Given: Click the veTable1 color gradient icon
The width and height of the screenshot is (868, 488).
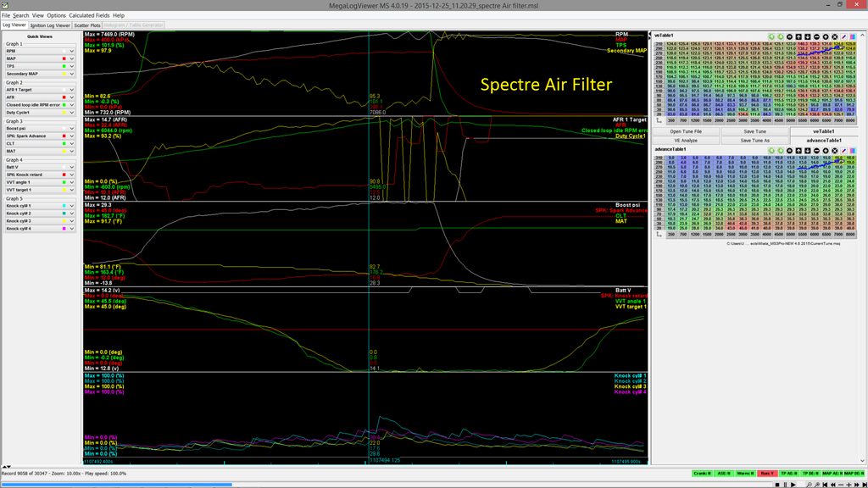Looking at the screenshot, I should (853, 36).
